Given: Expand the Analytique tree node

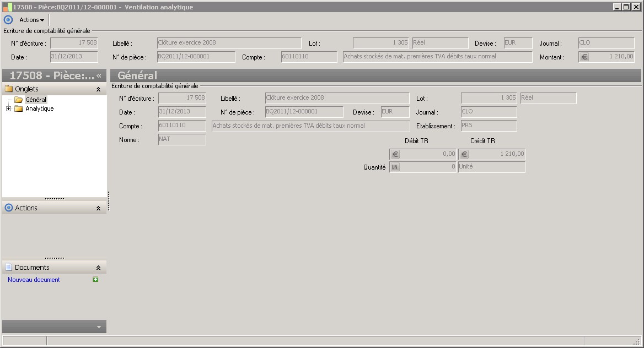Looking at the screenshot, I should pyautogui.click(x=8, y=109).
